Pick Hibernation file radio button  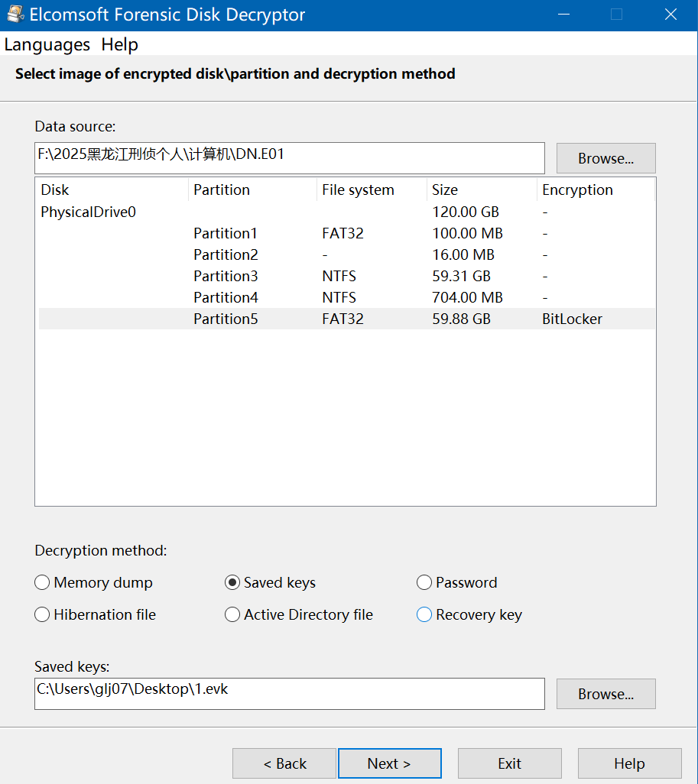click(42, 615)
